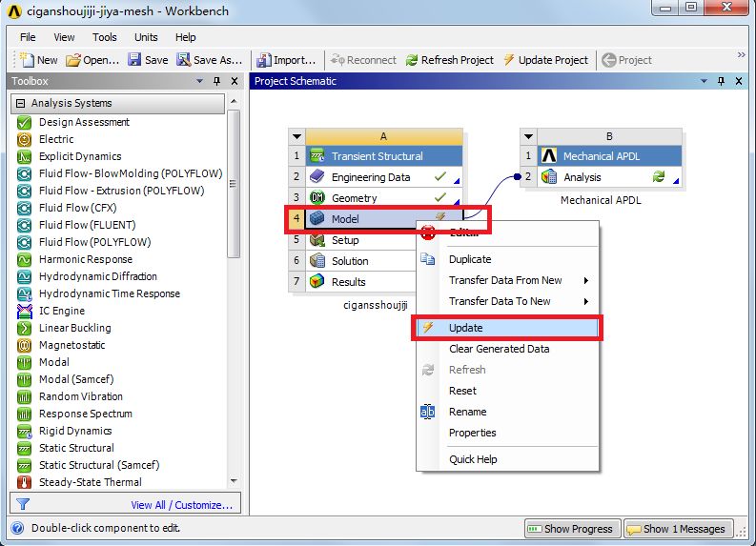
Task: Click the Project toolbar button
Action: pos(626,60)
